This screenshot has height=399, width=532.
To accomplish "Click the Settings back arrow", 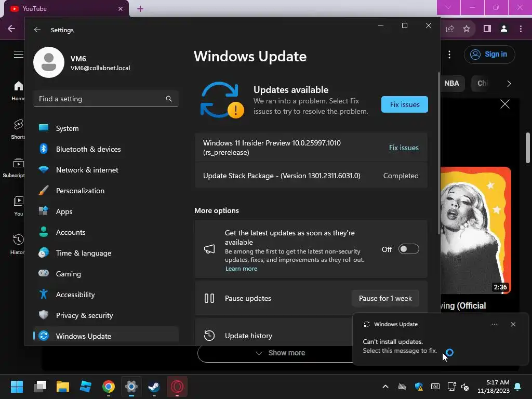I will tap(37, 30).
